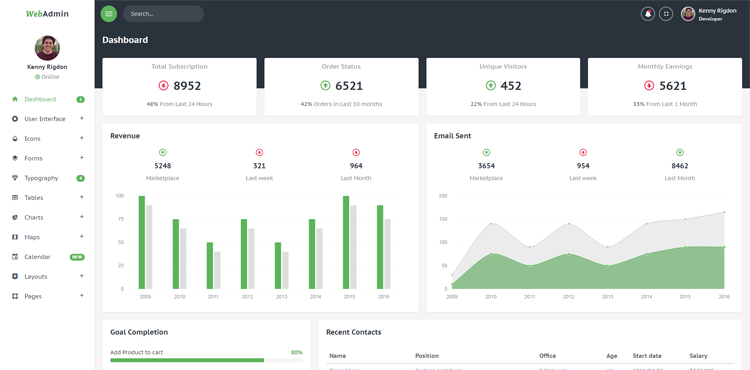This screenshot has height=370, width=750.
Task: Open the Charts menu item
Action: point(47,218)
